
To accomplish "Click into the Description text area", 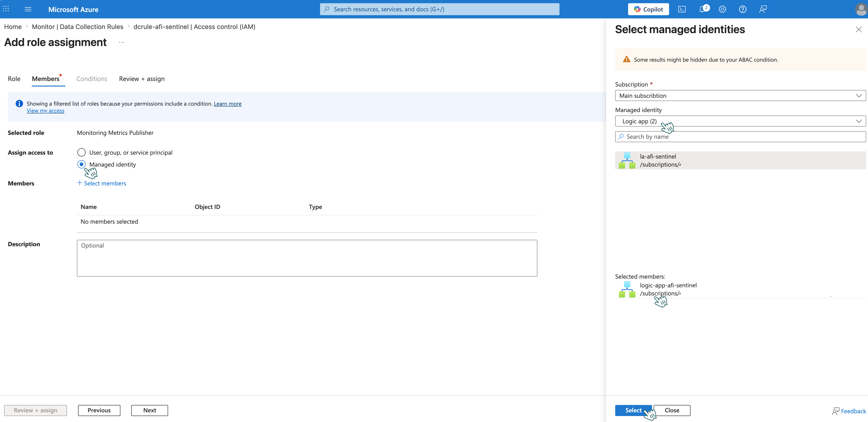I will click(x=307, y=258).
